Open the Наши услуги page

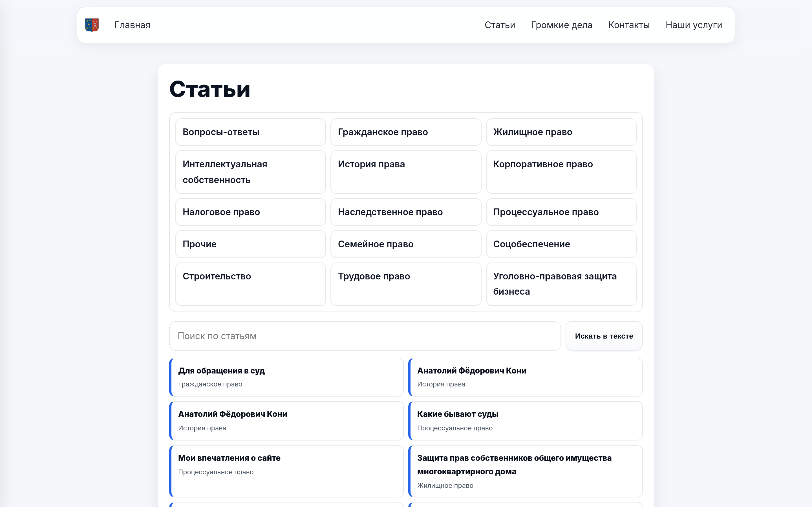(694, 25)
